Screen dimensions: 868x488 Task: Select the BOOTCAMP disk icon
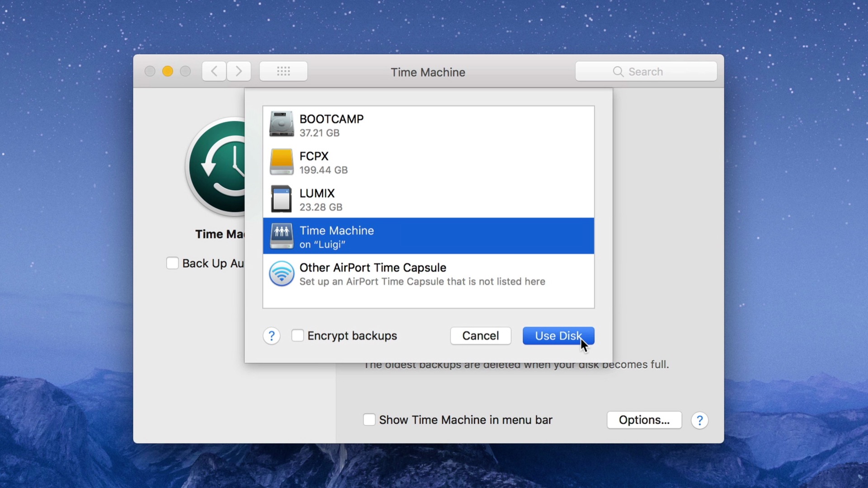tap(281, 124)
